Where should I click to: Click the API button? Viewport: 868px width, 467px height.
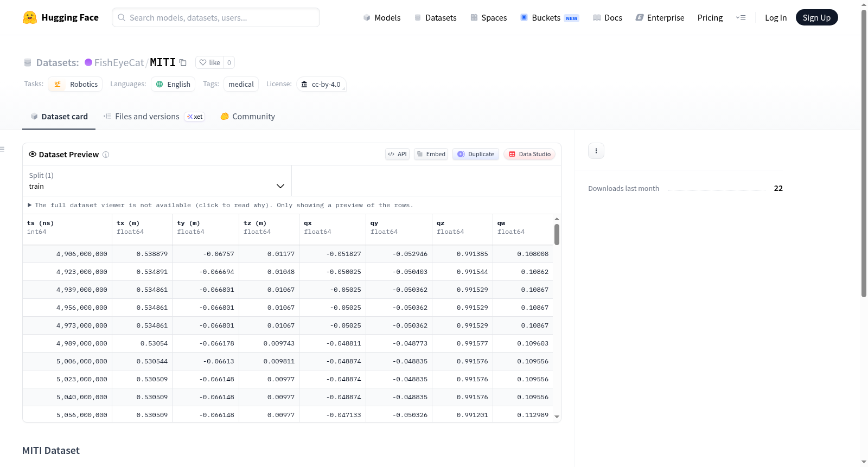tap(397, 154)
